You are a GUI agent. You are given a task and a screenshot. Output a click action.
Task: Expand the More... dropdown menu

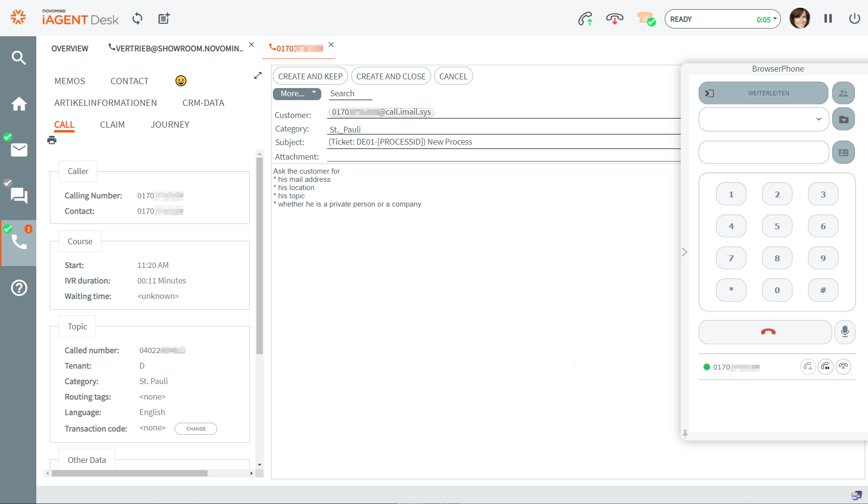click(297, 94)
